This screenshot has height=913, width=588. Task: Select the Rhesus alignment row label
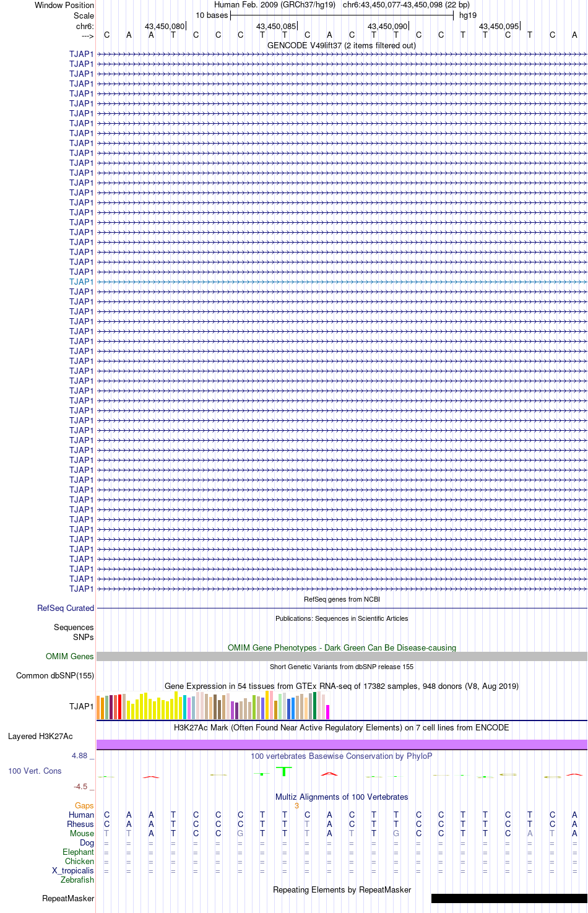pos(80,824)
